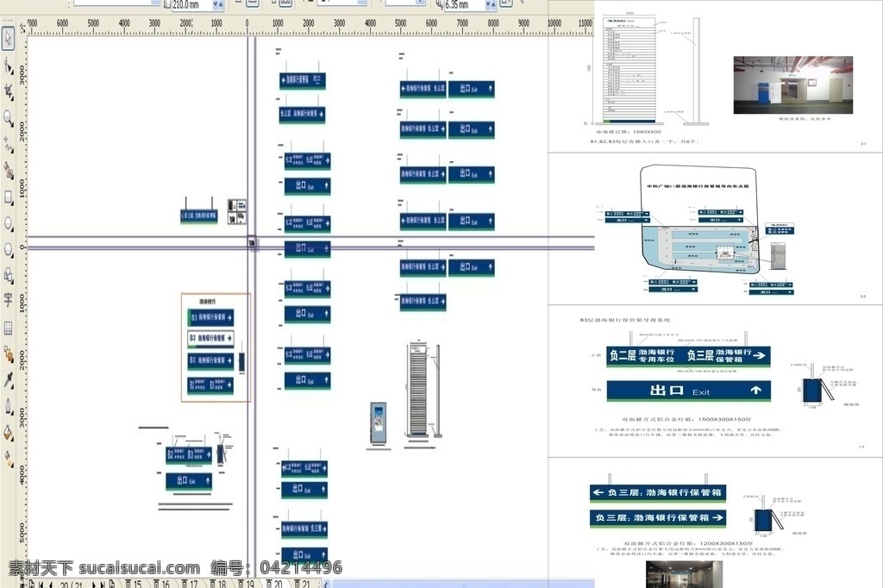Viewport: 883px width, 588px height.
Task: Switch to page tab 15
Action: click(x=134, y=584)
